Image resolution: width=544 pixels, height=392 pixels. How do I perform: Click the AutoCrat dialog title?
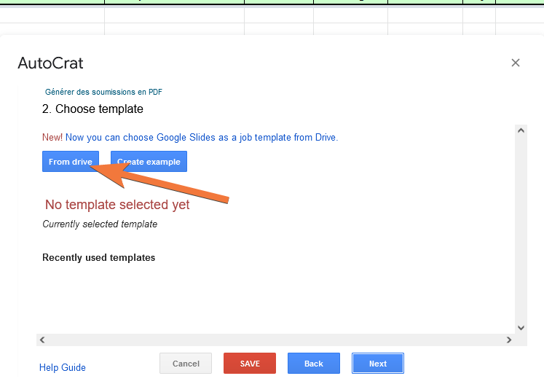click(x=51, y=63)
